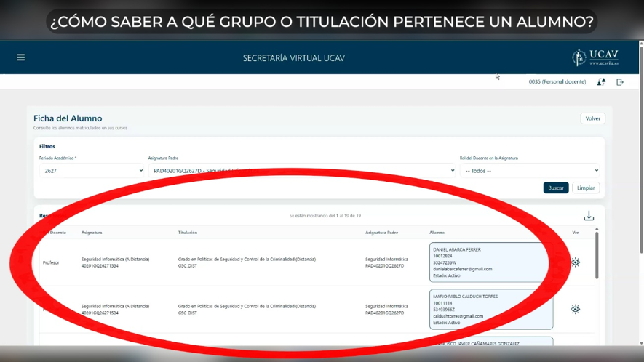Click the Titulación cell in Mario Calduch's row
Viewport: 644px width, 362px height.
[x=247, y=310]
